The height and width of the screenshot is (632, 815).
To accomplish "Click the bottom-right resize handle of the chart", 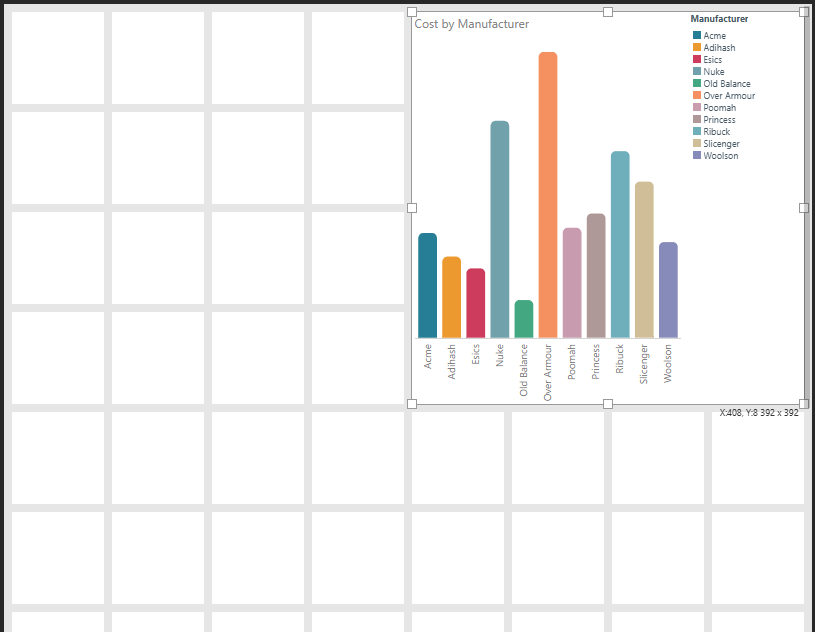I will (x=804, y=404).
